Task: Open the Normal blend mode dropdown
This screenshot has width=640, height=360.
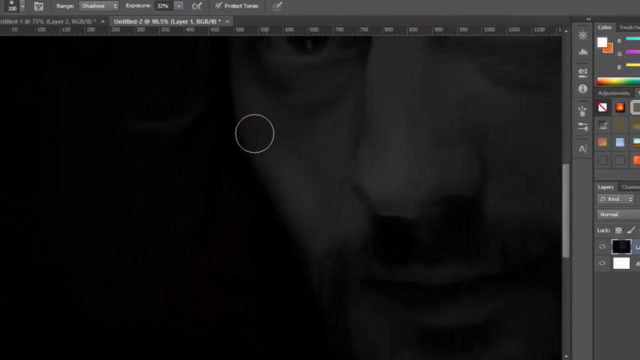Action: pyautogui.click(x=618, y=214)
